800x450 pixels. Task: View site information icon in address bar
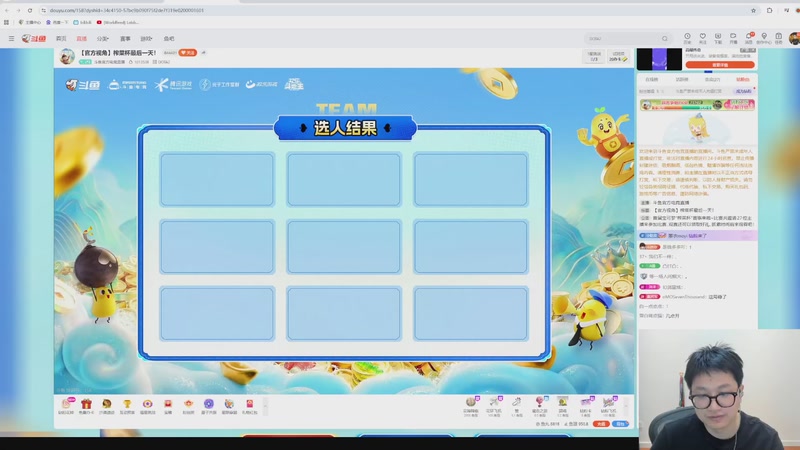pos(43,10)
